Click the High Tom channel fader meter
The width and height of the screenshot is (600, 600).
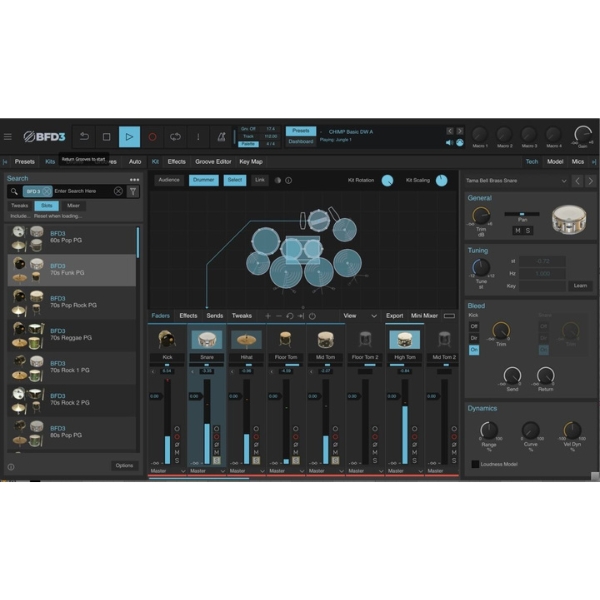405,422
